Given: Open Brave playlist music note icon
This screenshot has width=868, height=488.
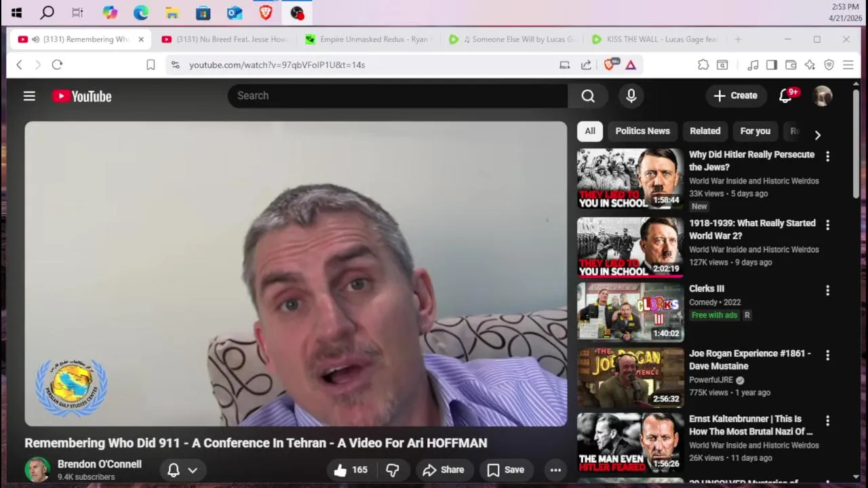Looking at the screenshot, I should click(x=753, y=64).
